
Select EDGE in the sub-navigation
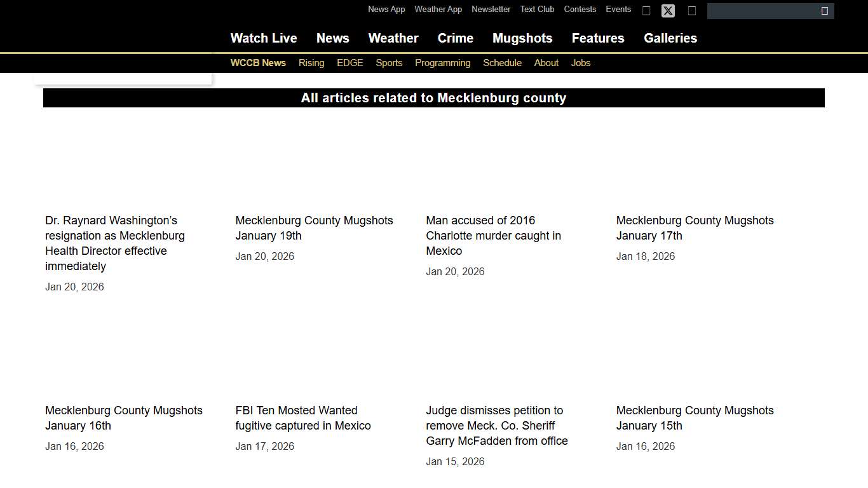point(350,63)
